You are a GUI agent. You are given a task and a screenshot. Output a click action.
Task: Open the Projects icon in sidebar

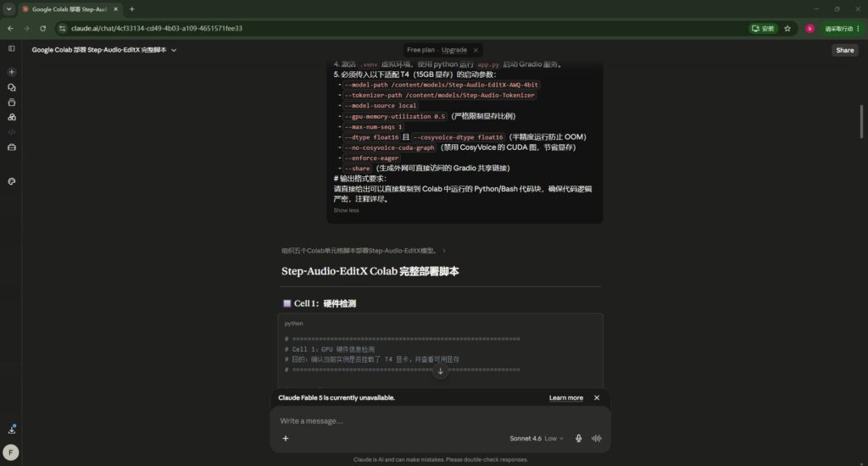tap(12, 103)
